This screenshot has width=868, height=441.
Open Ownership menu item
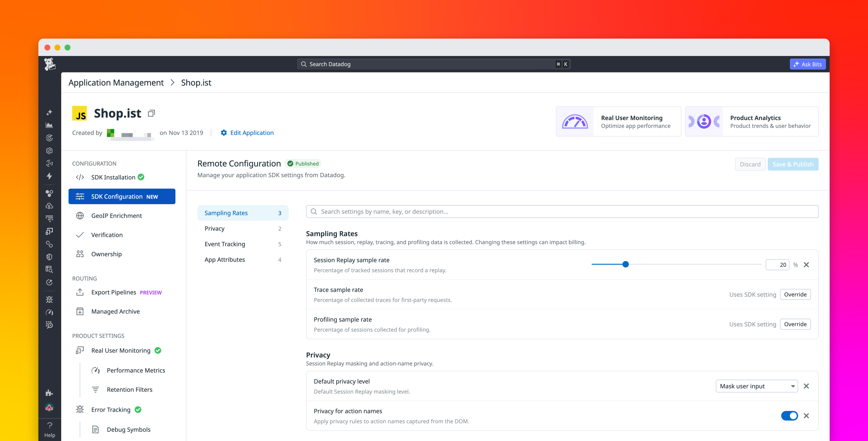(122, 254)
